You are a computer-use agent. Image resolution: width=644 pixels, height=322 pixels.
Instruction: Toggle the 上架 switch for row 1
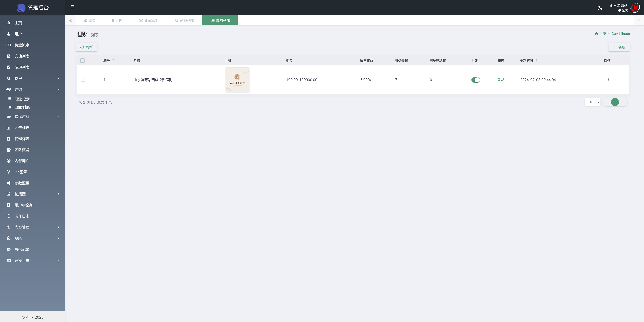pyautogui.click(x=475, y=80)
